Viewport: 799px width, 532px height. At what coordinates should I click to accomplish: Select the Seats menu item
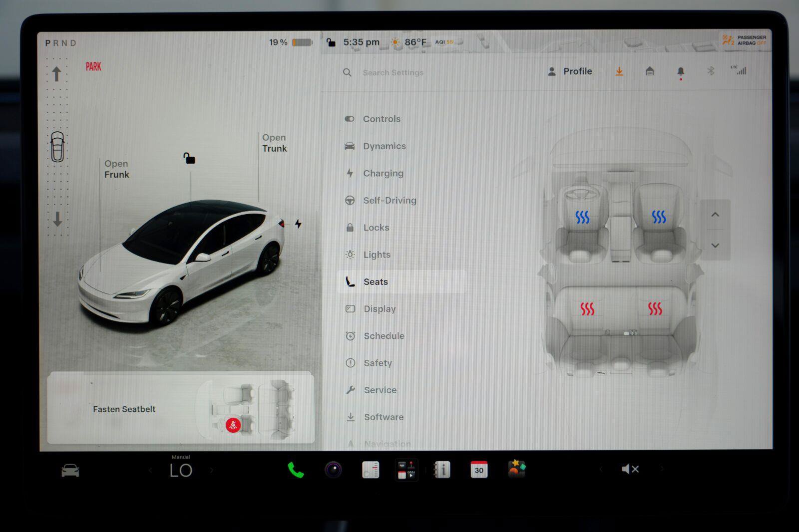point(402,281)
